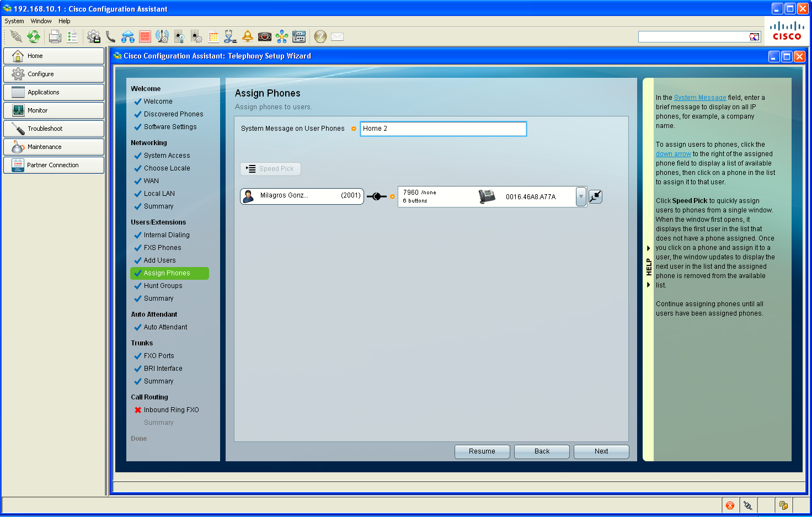Click the Speed Pick button

click(270, 169)
